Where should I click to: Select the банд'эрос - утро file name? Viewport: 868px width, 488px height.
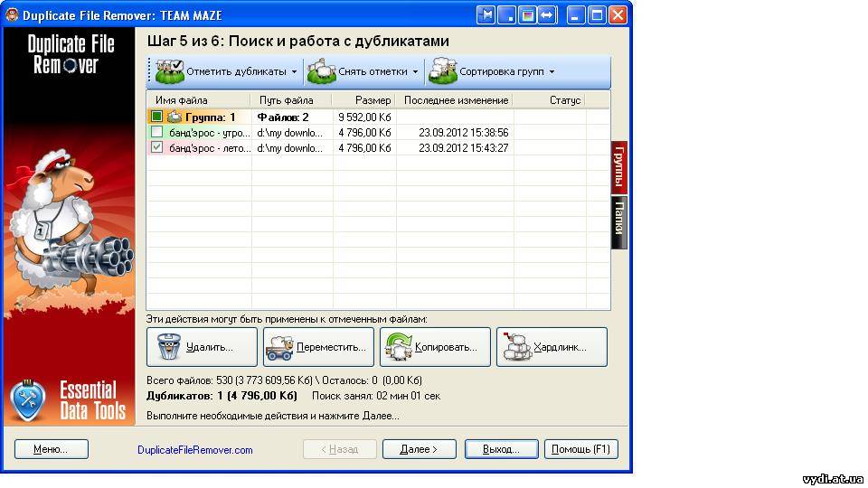(x=209, y=133)
